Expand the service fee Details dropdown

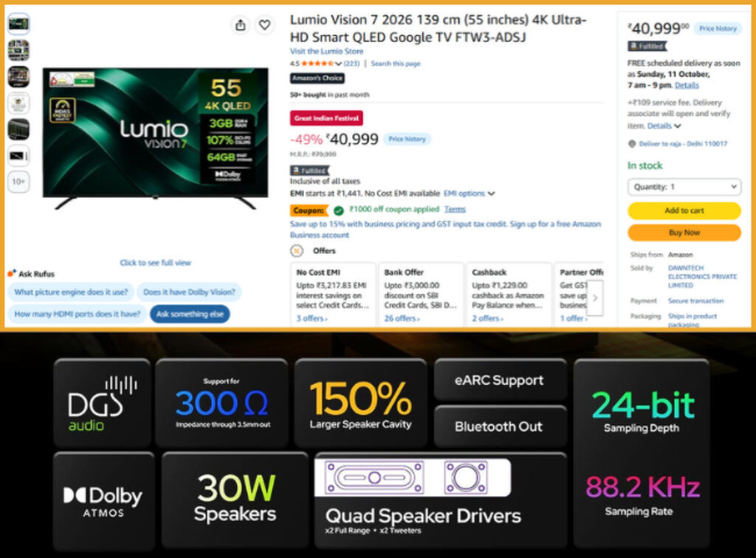point(664,125)
